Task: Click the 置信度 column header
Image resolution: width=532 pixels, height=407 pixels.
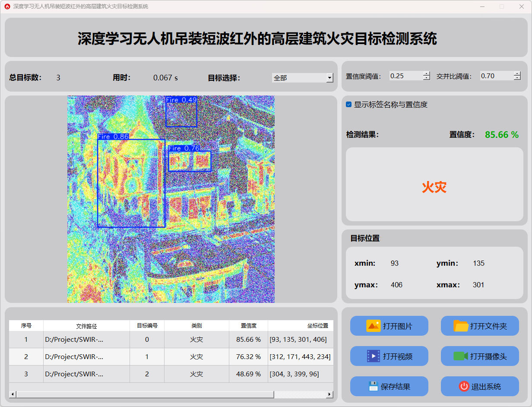Action: coord(248,326)
